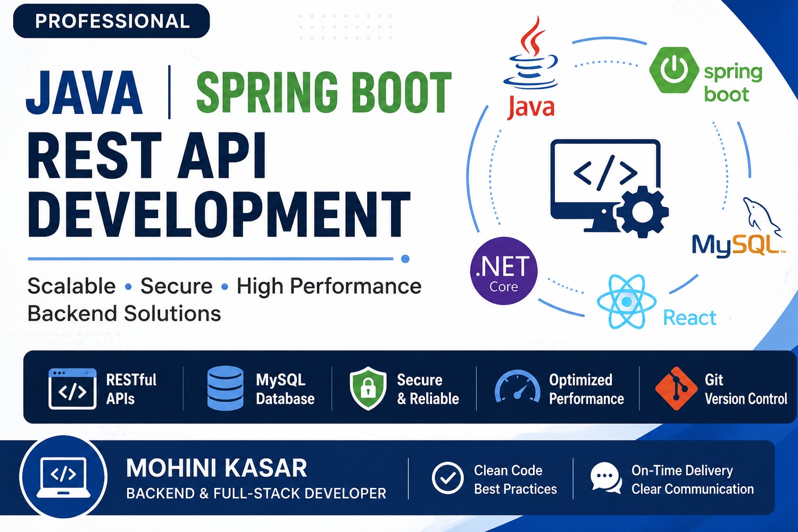Image resolution: width=798 pixels, height=532 pixels.
Task: Click the purple .NET Core circle
Action: pyautogui.click(x=504, y=271)
